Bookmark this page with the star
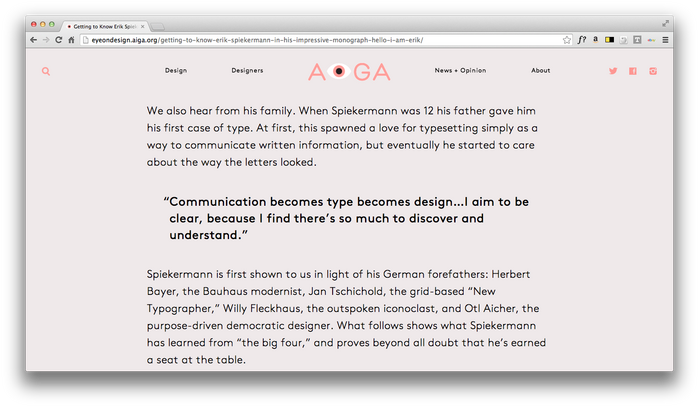Screen dimensions: 699x407 coord(567,40)
